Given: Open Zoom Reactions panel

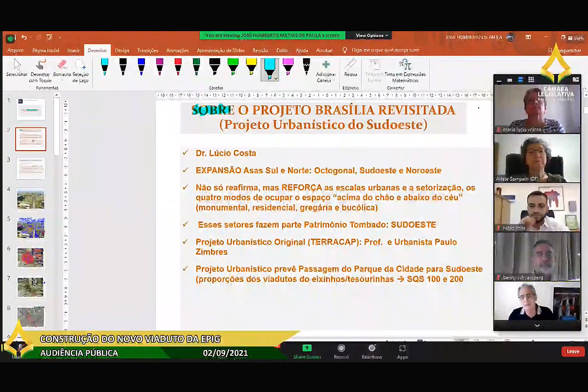Looking at the screenshot, I should (372, 351).
